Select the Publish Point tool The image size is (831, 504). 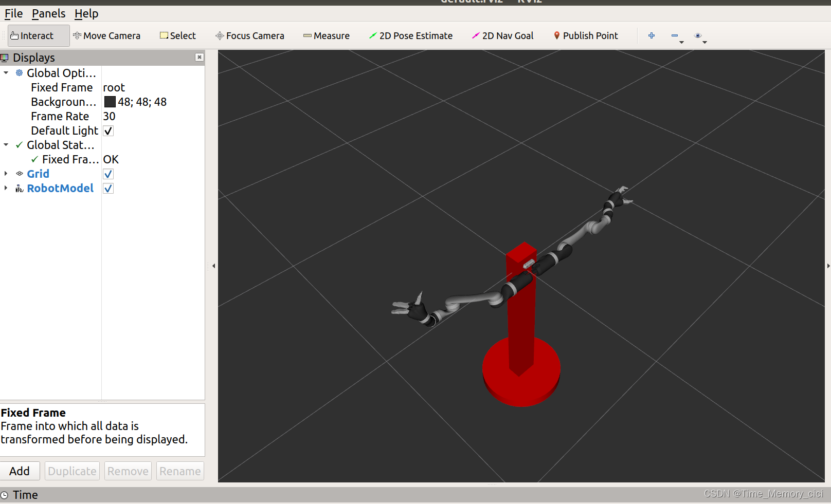[586, 35]
